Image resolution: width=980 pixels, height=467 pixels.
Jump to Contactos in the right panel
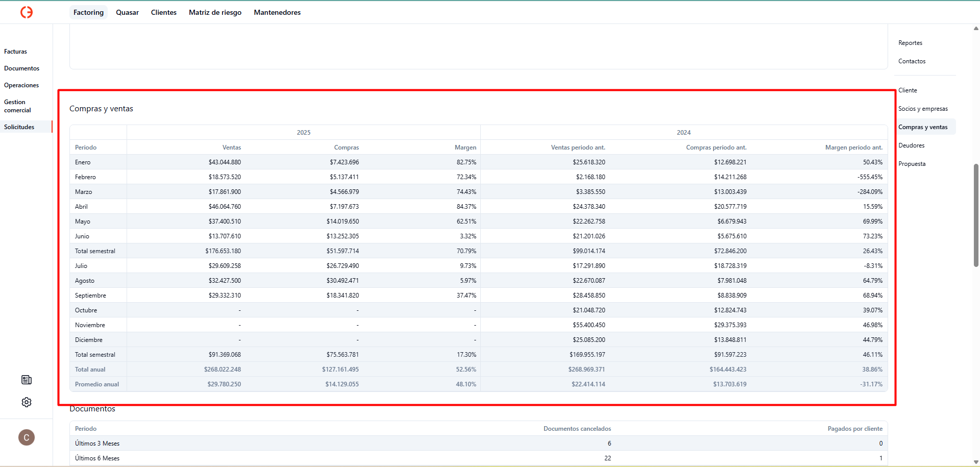[x=912, y=61]
